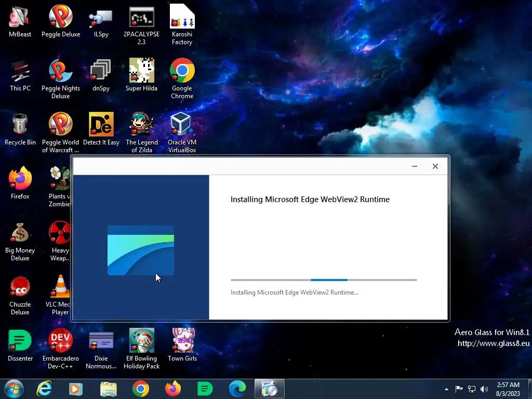The width and height of the screenshot is (532, 399).
Task: Open the network status tray icon
Action: pyautogui.click(x=472, y=389)
